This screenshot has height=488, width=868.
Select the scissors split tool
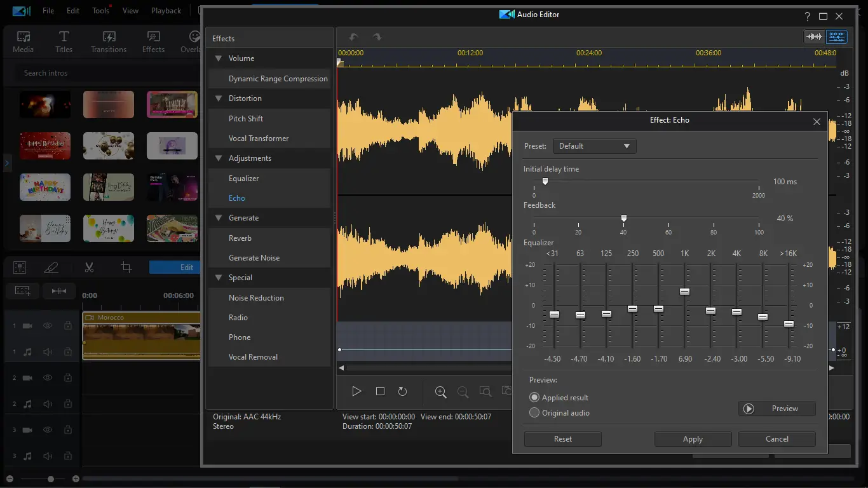[89, 268]
